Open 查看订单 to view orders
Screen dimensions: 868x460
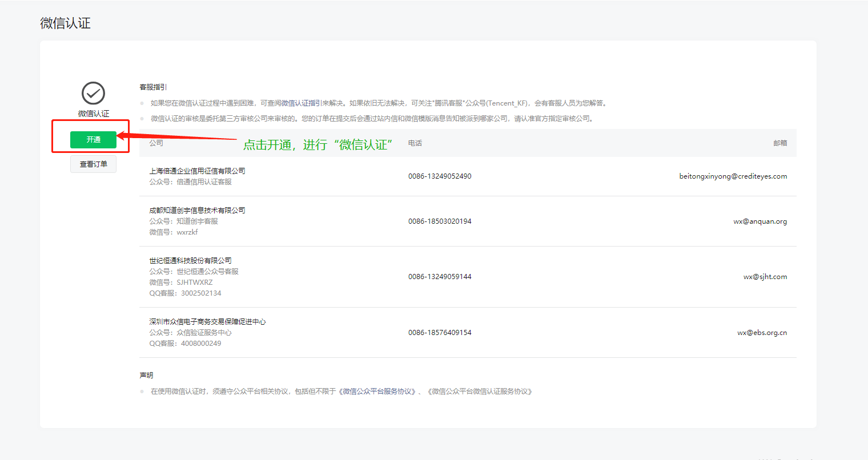(93, 164)
